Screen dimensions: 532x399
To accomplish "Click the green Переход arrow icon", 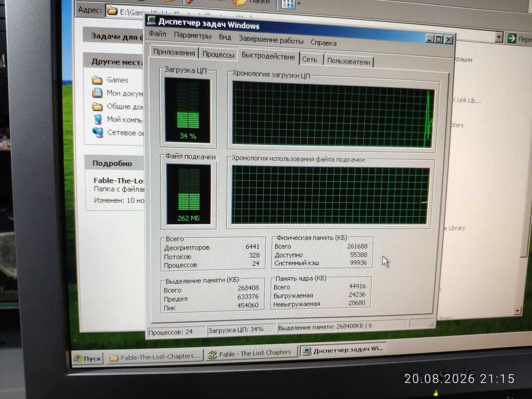I will coord(512,38).
